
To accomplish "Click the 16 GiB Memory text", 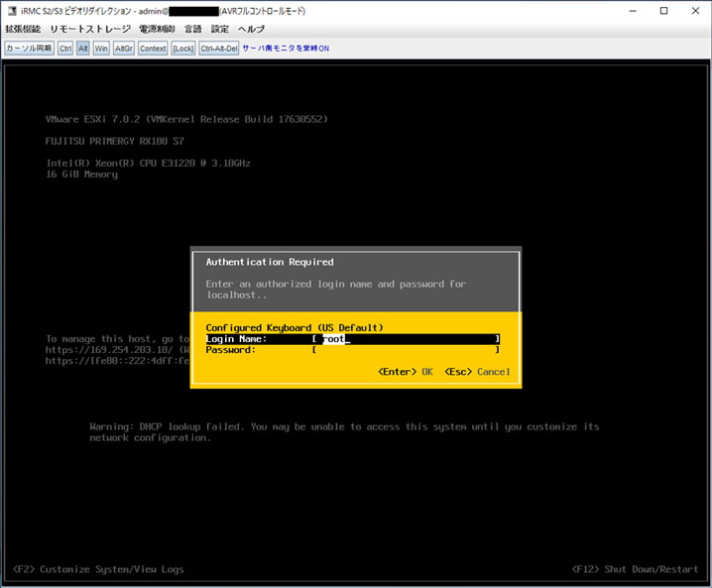I will click(x=81, y=175).
